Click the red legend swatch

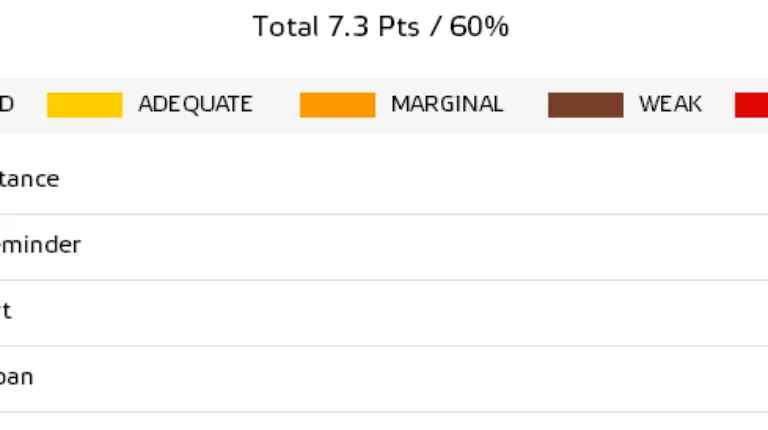[x=751, y=105]
